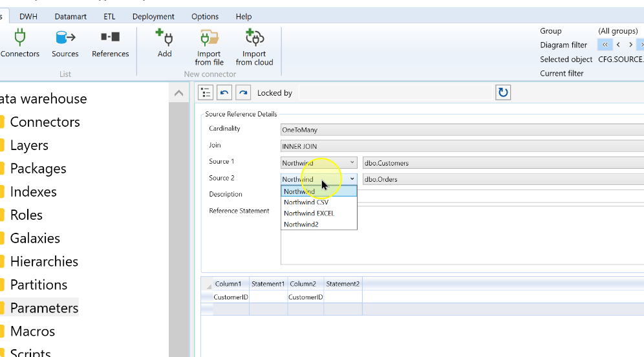Collapse the Source 2 connector dropdown

[352, 179]
